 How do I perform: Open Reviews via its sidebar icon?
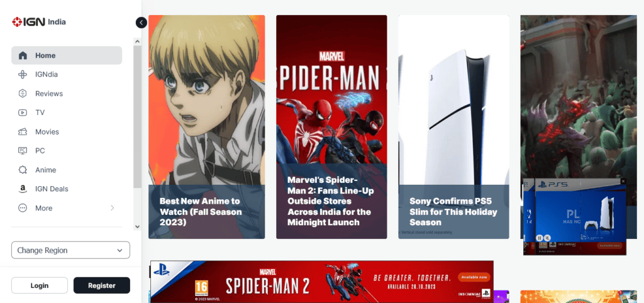click(x=23, y=94)
